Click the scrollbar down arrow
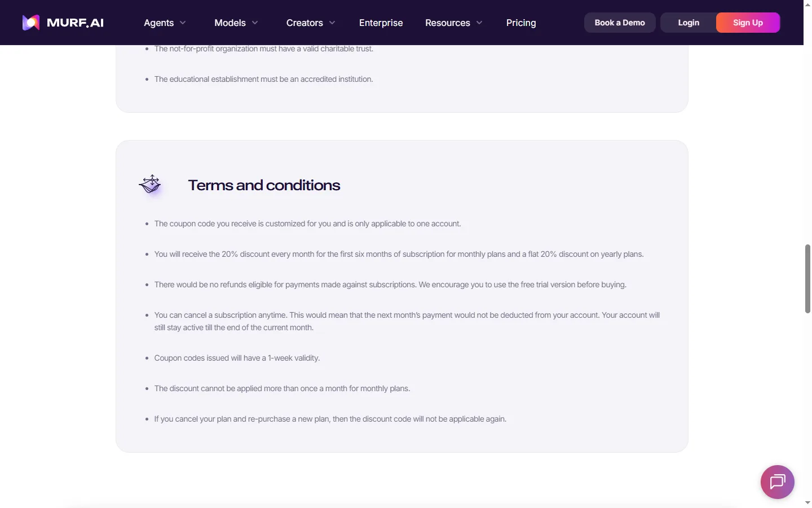812x508 pixels. tap(807, 502)
